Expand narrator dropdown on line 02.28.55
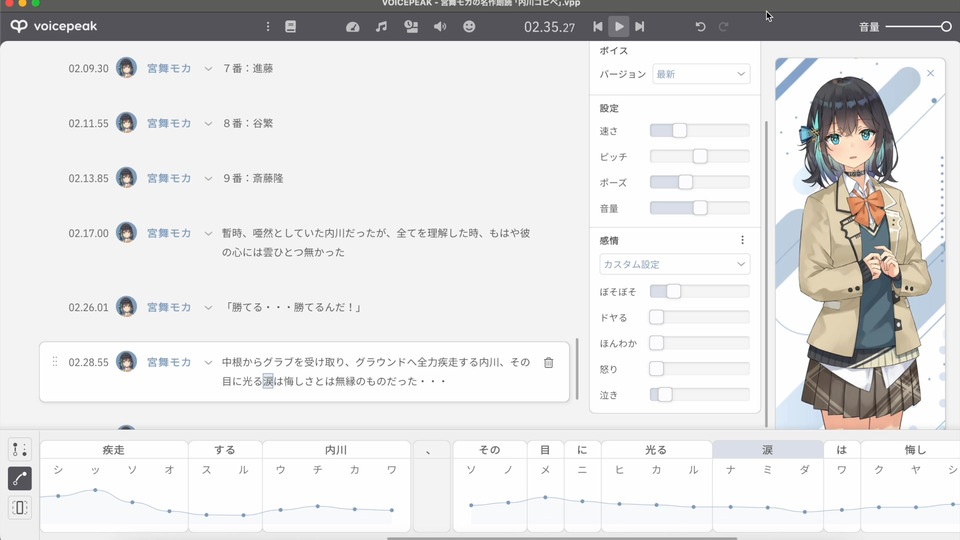960x540 pixels. 208,362
